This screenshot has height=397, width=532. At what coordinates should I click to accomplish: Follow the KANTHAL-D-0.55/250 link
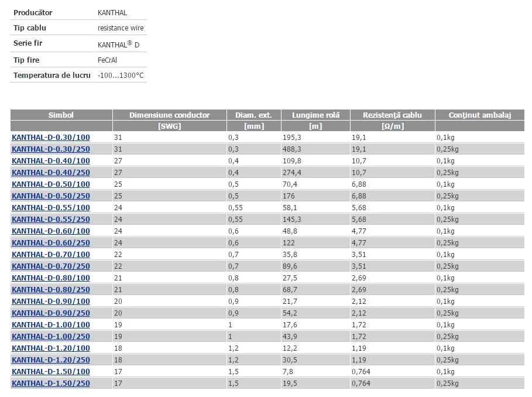click(x=51, y=219)
